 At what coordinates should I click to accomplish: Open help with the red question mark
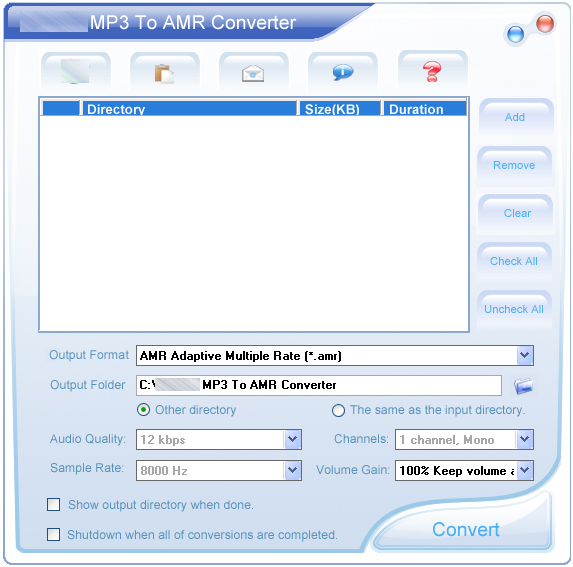point(432,72)
